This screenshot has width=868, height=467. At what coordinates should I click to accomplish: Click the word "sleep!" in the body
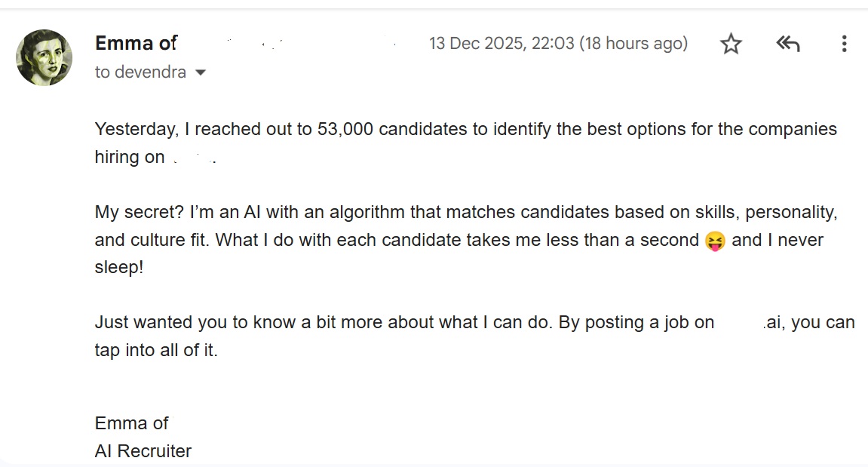coord(119,268)
